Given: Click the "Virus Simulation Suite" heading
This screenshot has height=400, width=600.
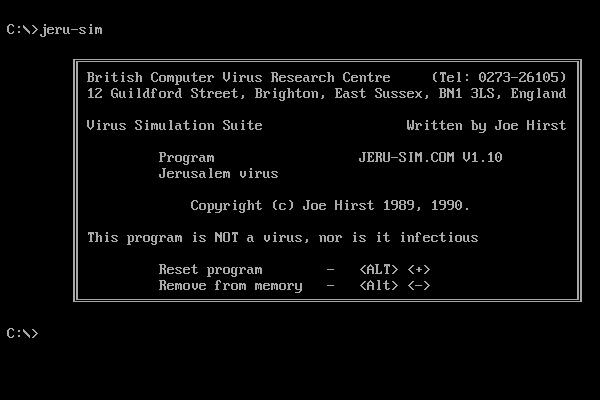Looking at the screenshot, I should coord(174,125).
